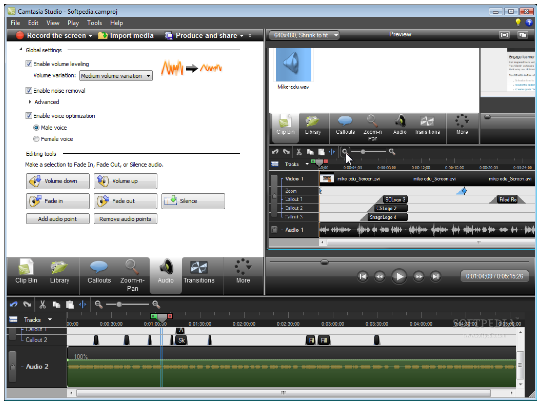Screen dimensions: 539x403
Task: Open the Zoom-n-Pan tool
Action: click(132, 275)
